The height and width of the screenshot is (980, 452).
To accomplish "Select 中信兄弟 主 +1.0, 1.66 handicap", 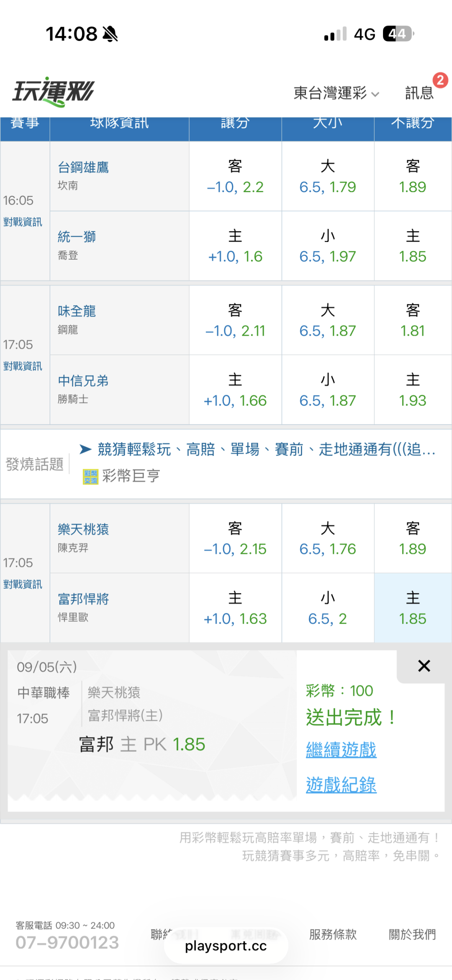I will [235, 390].
